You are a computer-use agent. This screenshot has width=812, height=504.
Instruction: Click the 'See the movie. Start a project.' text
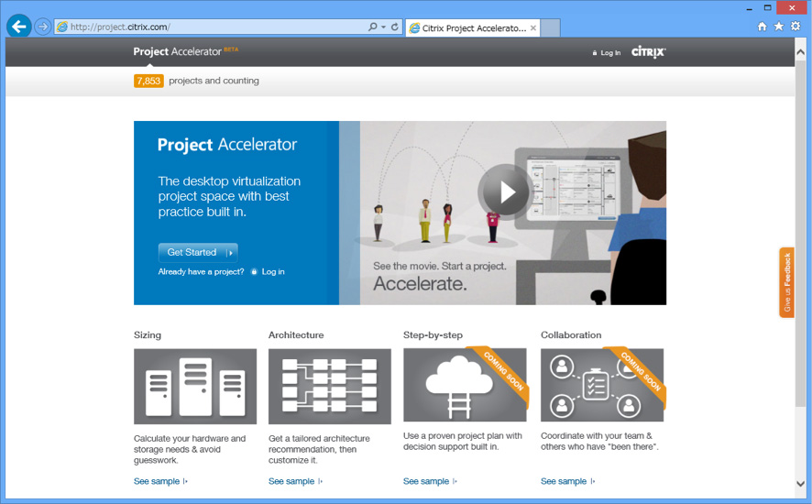coord(440,267)
